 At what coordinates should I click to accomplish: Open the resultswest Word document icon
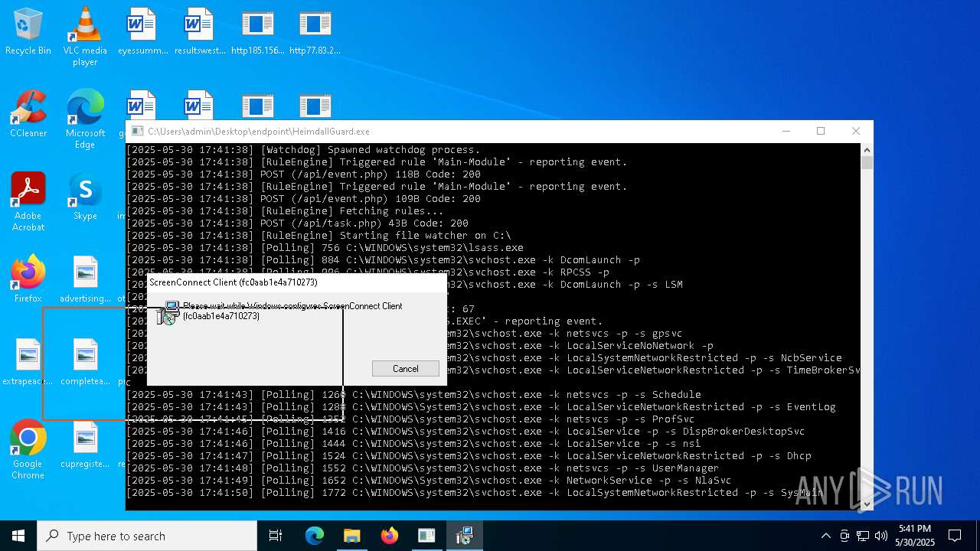[x=200, y=31]
